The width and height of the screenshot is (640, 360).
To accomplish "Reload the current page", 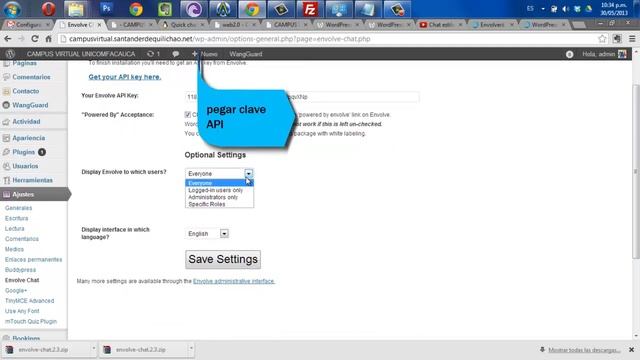I will click(x=35, y=39).
